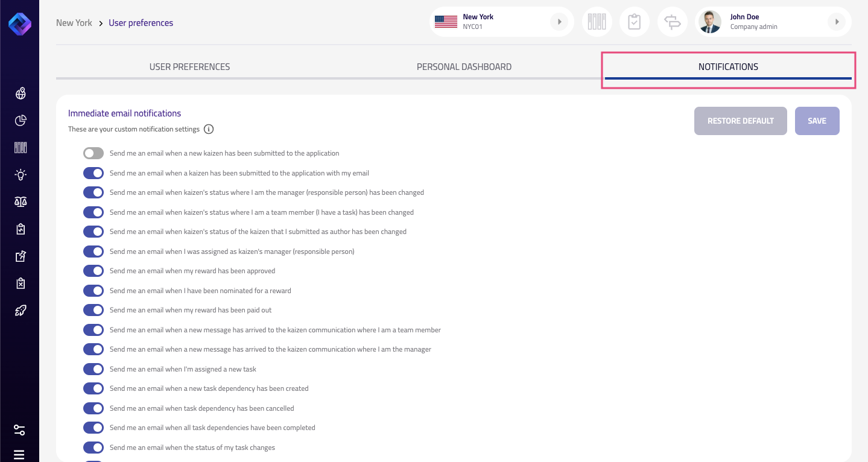Click the User preferences breadcrumb
Screen dimensions: 868x462
141,23
